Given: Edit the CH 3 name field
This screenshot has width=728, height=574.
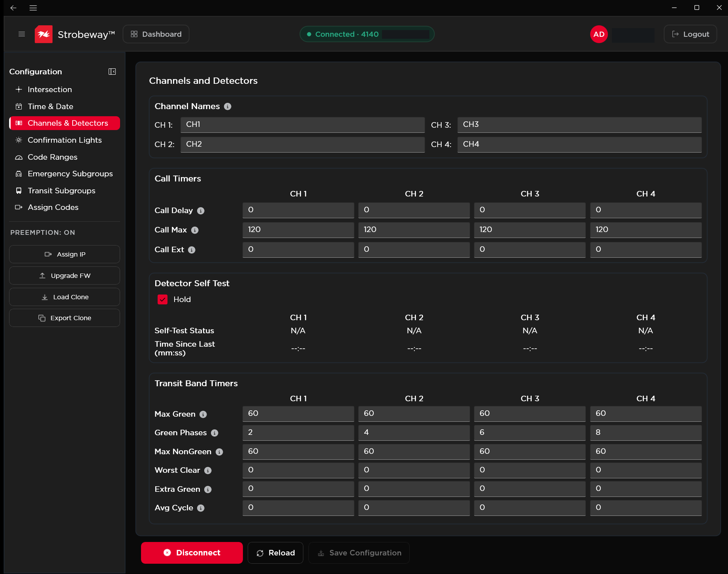Looking at the screenshot, I should (x=579, y=125).
